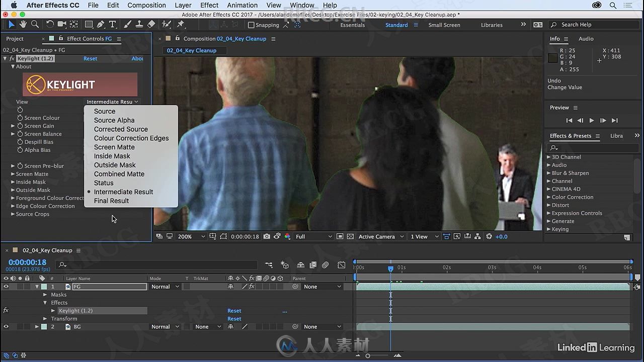Open the 200% magnification dropdown
Image resolution: width=644 pixels, height=362 pixels.
[190, 236]
